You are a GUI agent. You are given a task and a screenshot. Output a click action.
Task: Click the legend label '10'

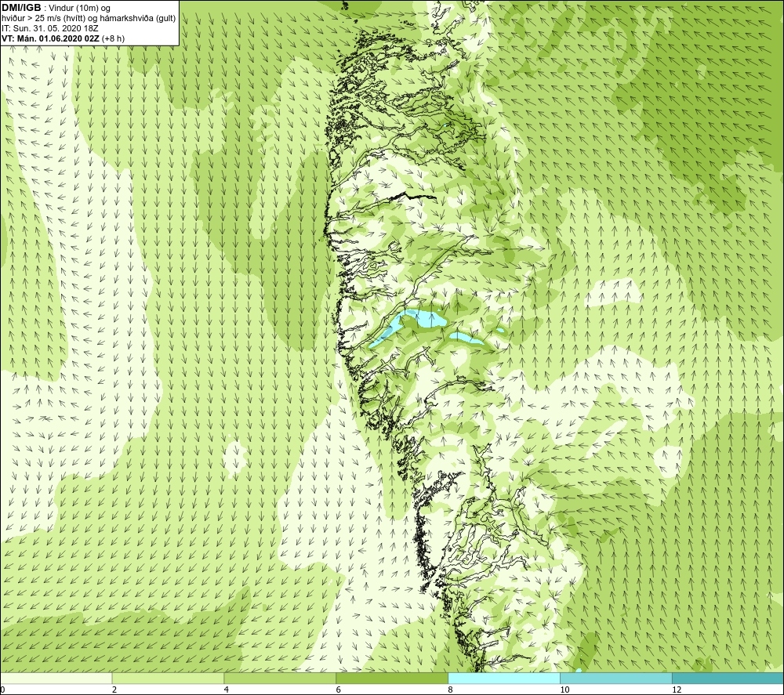564,690
